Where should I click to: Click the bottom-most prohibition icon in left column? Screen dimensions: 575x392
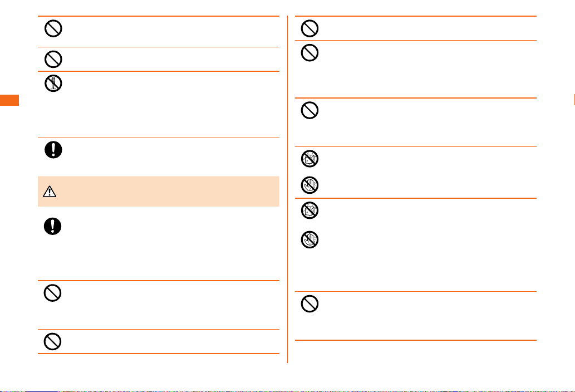click(x=52, y=341)
